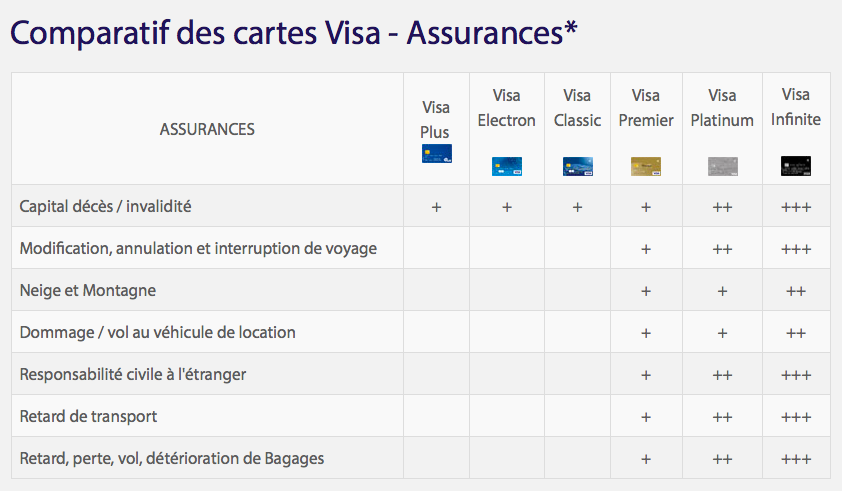Click Modification, annulation et interruption de voyage
The width and height of the screenshot is (842, 491).
pyautogui.click(x=198, y=249)
